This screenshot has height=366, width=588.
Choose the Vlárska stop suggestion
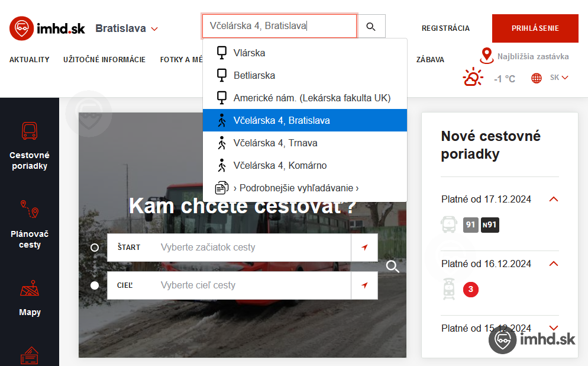249,53
